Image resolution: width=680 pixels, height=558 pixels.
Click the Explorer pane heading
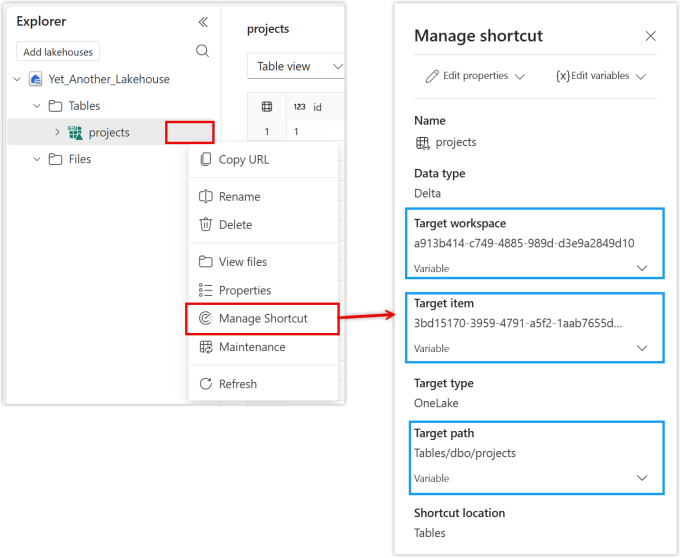coord(41,21)
